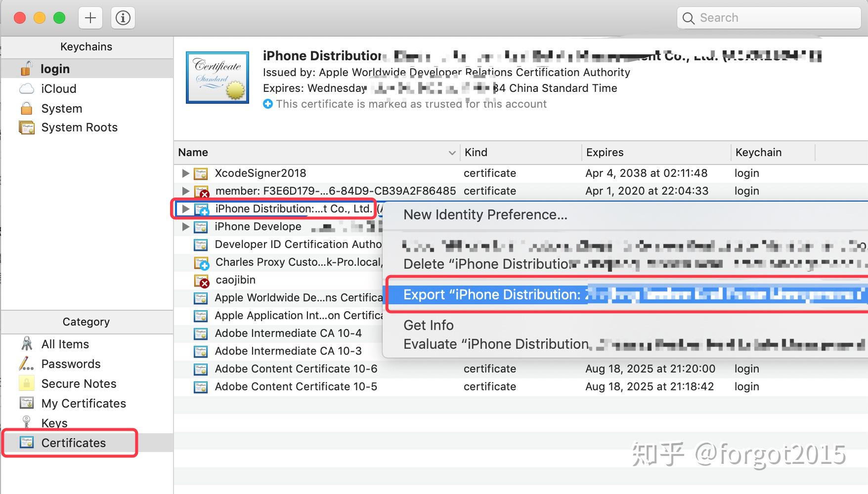
Task: Select the Certificates category icon
Action: click(26, 443)
